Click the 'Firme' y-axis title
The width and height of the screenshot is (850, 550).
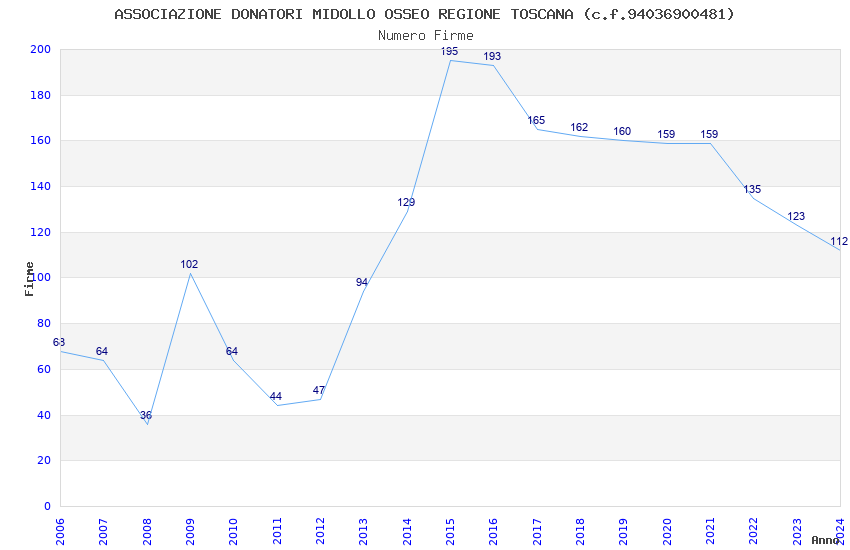(x=29, y=279)
